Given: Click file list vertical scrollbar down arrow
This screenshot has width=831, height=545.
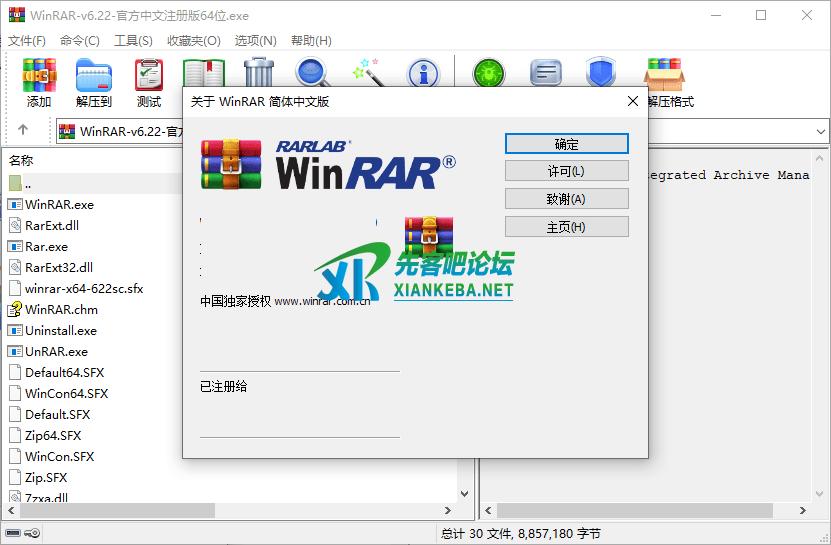Looking at the screenshot, I should (x=464, y=494).
